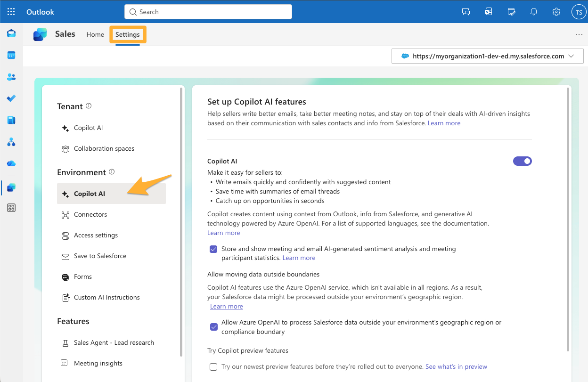
Task: Click the notifications bell icon
Action: [x=534, y=12]
